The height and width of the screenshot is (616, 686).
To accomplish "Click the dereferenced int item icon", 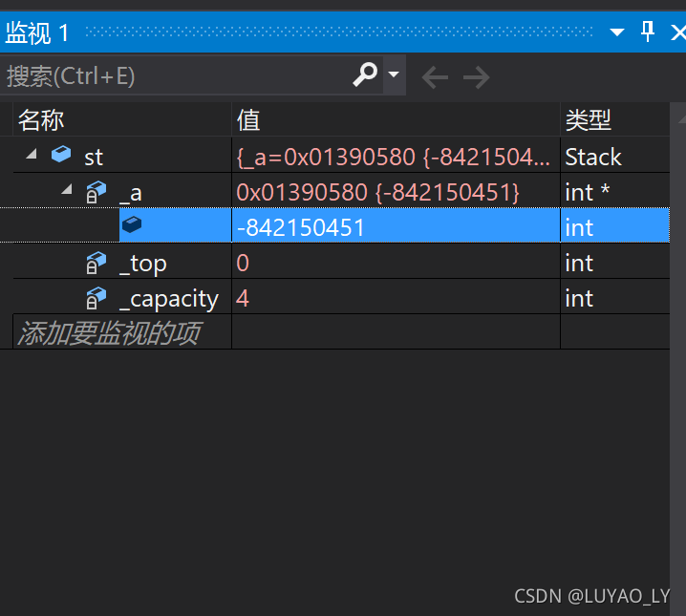I will pos(132,224).
